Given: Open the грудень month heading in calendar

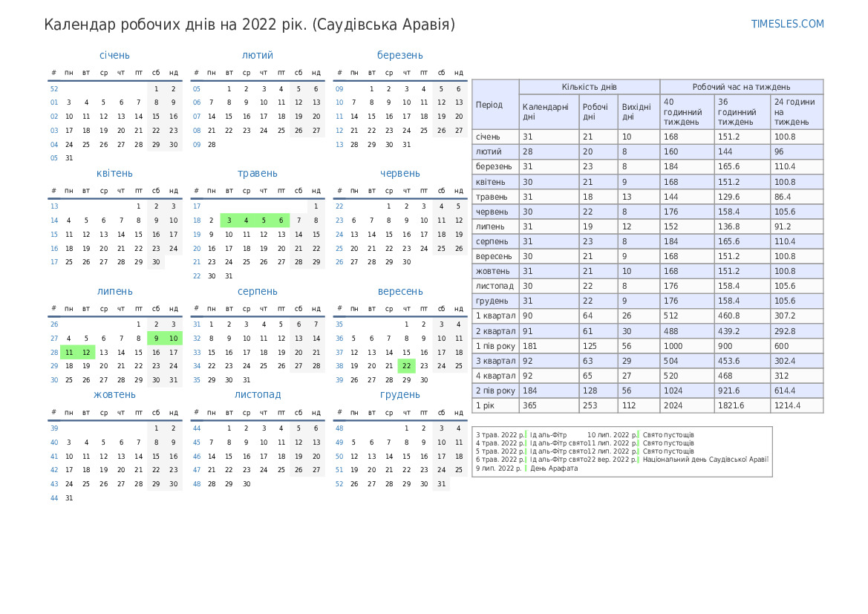Looking at the screenshot, I should tap(399, 394).
